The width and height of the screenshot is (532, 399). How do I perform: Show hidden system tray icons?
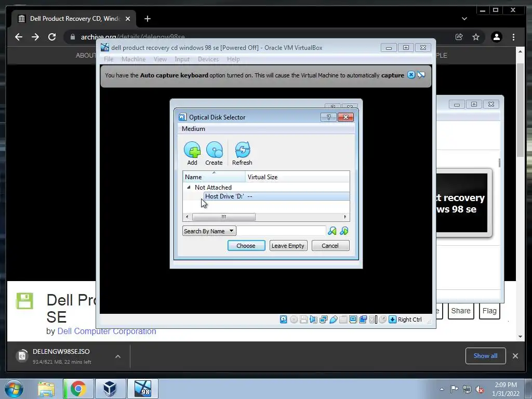pos(442,390)
